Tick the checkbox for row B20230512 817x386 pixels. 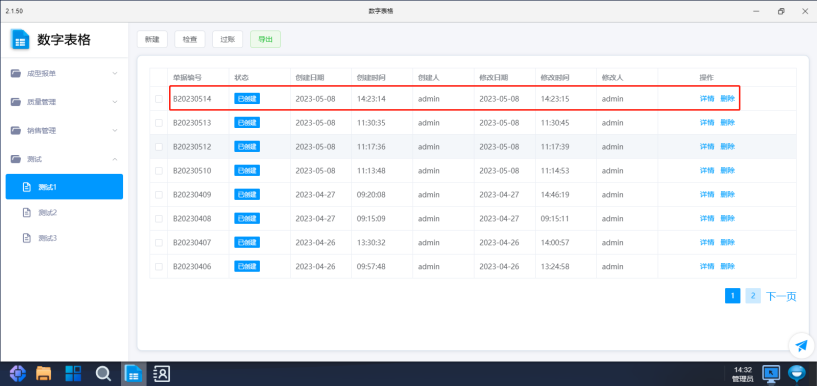pos(159,147)
